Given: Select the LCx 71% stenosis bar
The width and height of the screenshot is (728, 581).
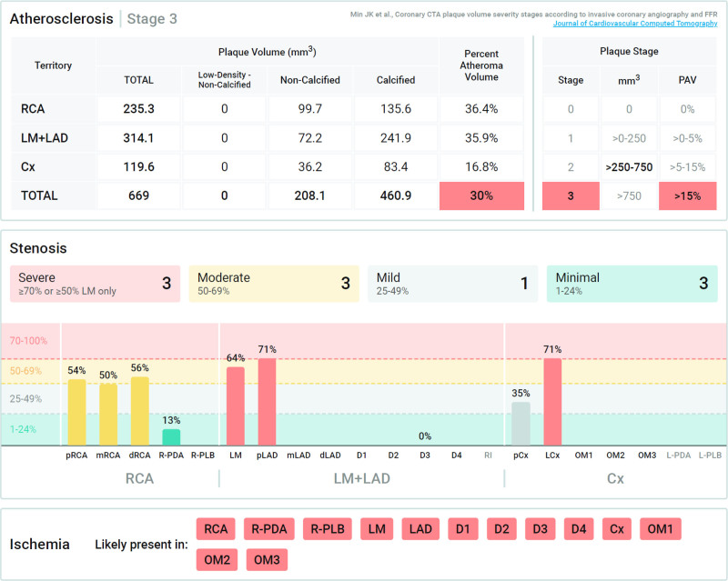Looking at the screenshot, I should pos(552,401).
